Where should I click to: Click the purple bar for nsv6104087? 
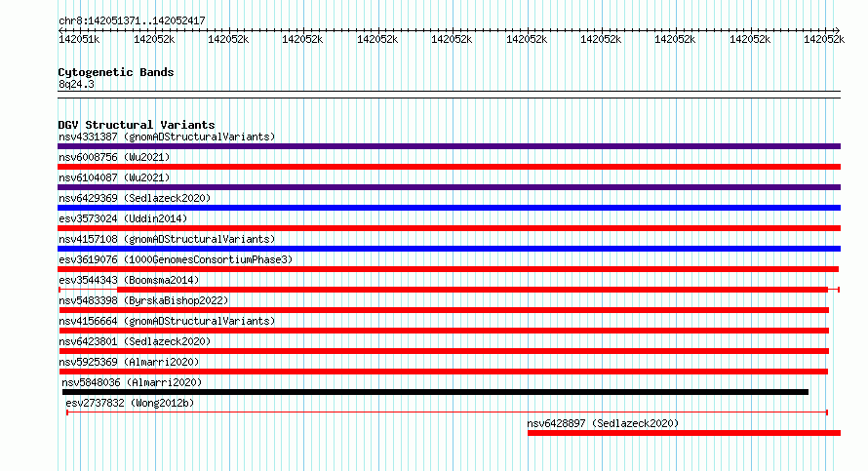[449, 187]
